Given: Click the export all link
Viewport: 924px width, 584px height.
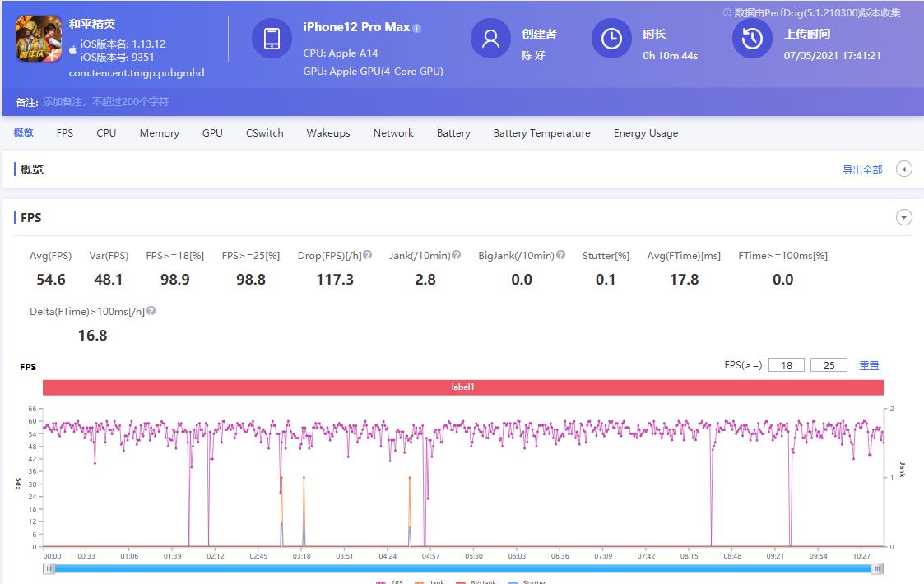Looking at the screenshot, I should point(861,170).
